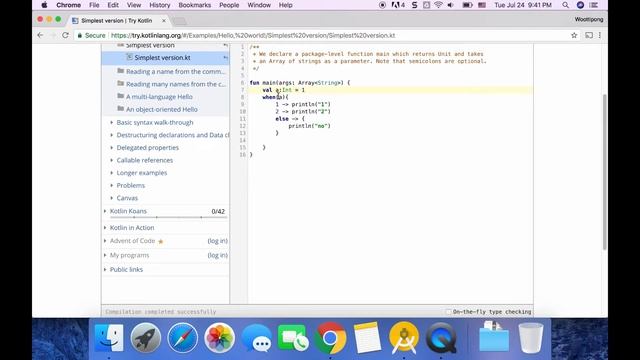Image resolution: width=640 pixels, height=360 pixels.
Task: Open Finder from the dock
Action: tap(109, 338)
